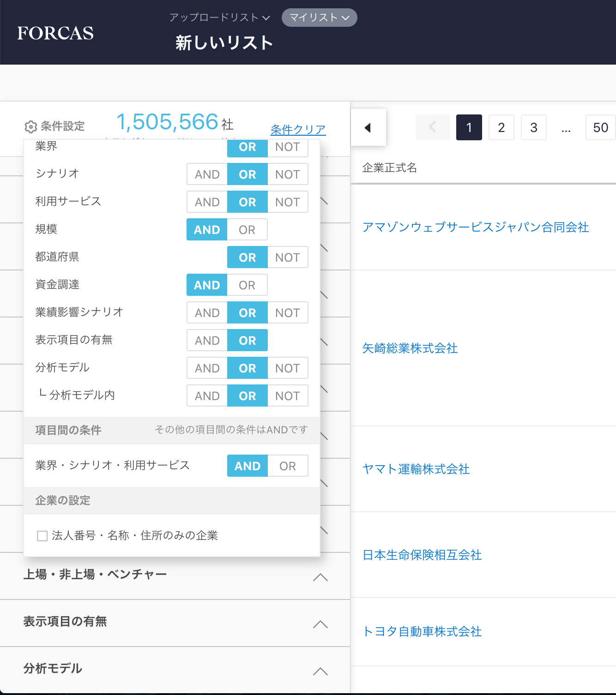The height and width of the screenshot is (695, 616).
Task: Set the 都道府県 condition to NOT
Action: point(288,257)
